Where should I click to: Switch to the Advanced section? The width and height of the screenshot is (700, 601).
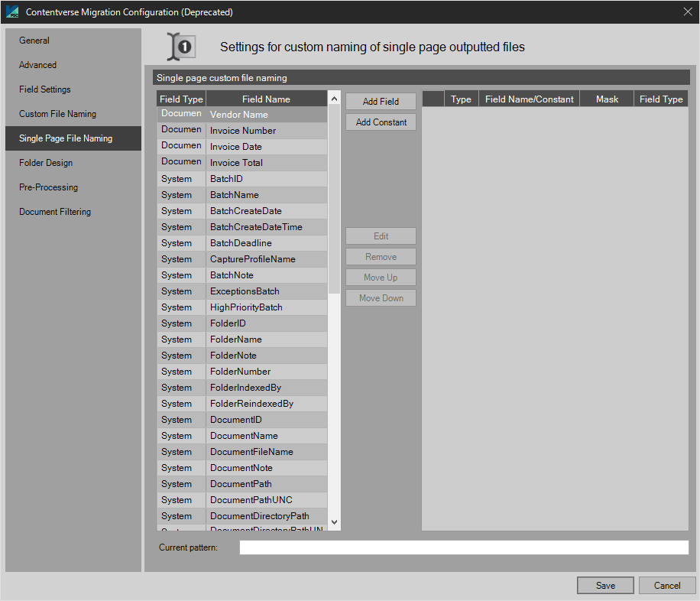click(73, 65)
